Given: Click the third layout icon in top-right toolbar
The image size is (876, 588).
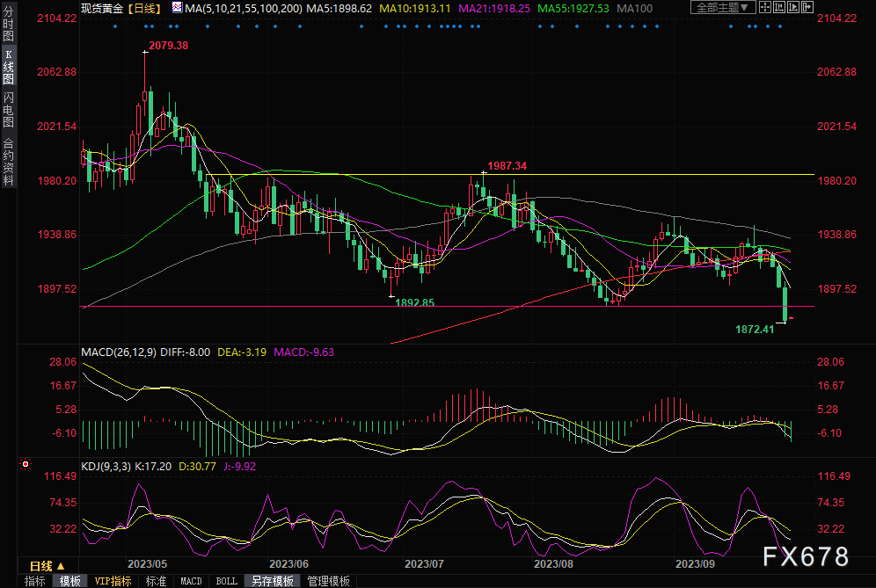Looking at the screenshot, I should 792,8.
